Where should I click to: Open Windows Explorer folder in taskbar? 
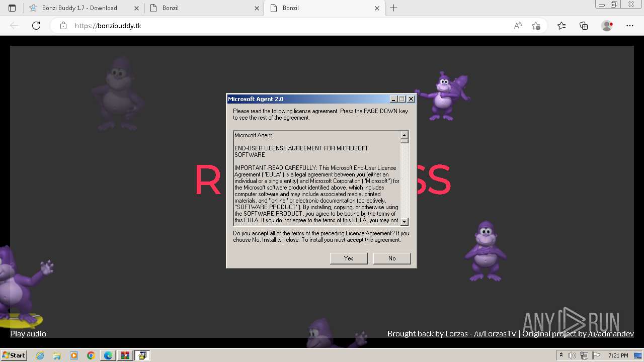click(x=57, y=355)
